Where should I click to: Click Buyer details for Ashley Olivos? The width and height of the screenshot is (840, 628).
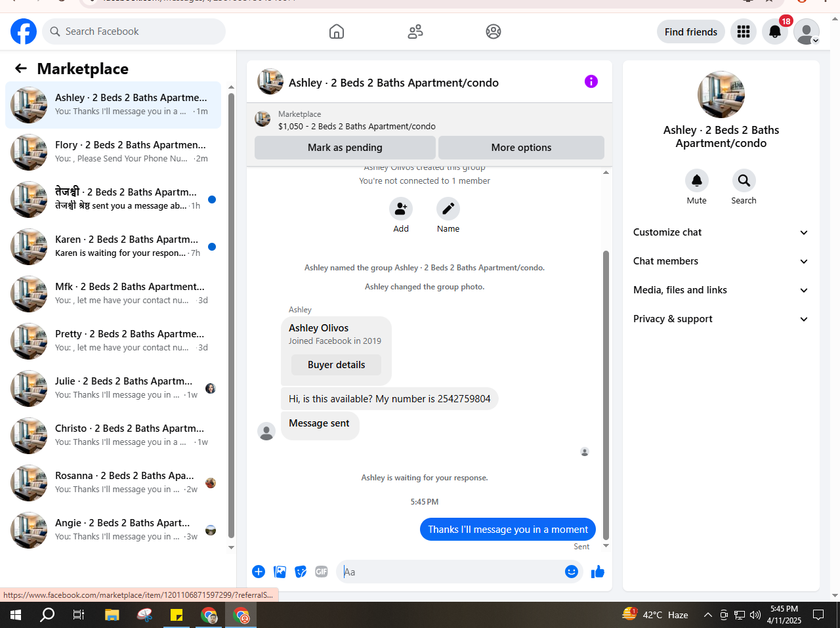[x=336, y=365]
